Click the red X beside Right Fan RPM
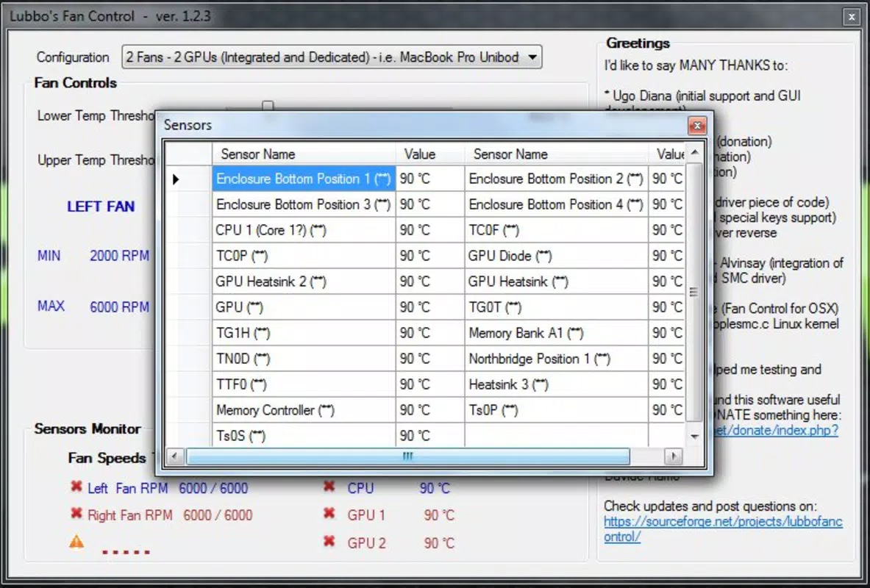This screenshot has width=870, height=588. point(76,513)
